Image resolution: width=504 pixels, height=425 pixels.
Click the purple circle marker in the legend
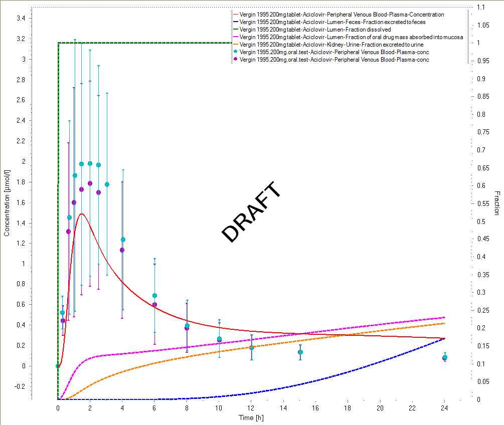click(x=236, y=60)
